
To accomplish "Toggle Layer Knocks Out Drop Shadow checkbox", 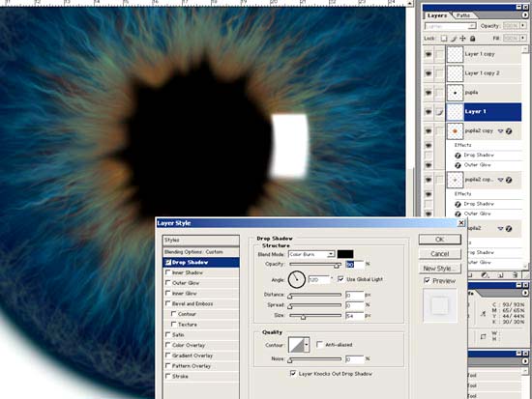I will (293, 373).
